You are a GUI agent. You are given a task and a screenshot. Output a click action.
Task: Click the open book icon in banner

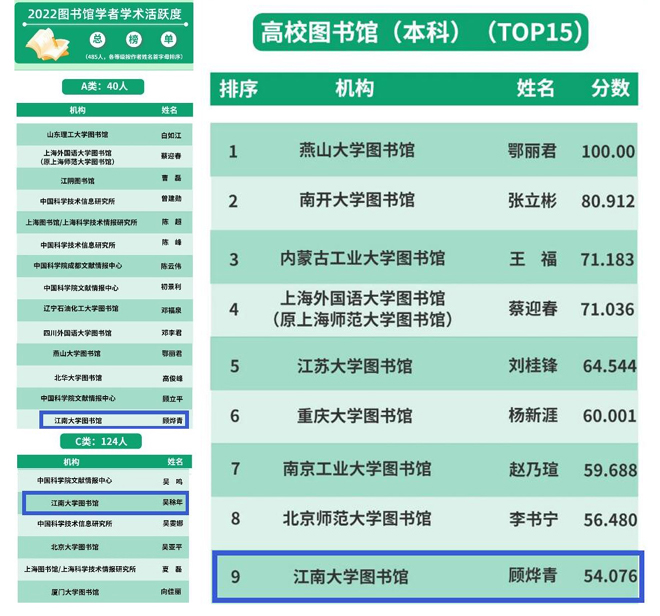click(x=45, y=44)
